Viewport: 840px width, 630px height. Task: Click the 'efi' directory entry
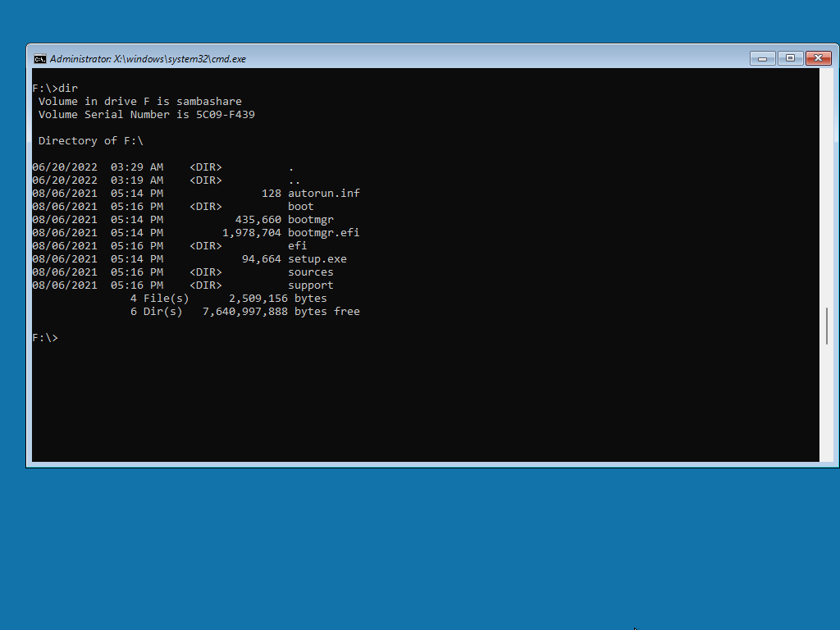coord(297,246)
